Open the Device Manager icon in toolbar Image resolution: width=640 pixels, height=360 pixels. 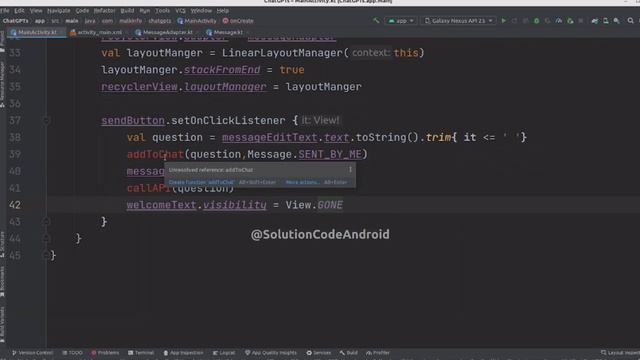(x=606, y=20)
